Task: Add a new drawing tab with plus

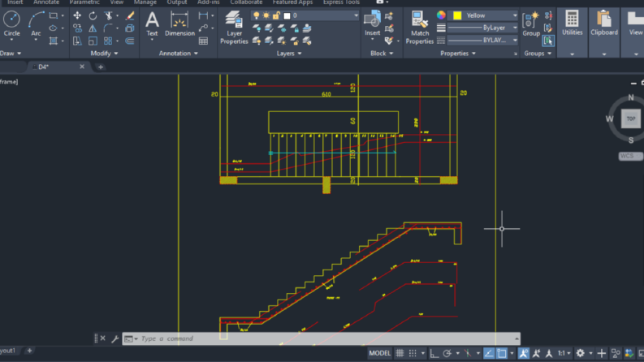Action: [x=100, y=67]
